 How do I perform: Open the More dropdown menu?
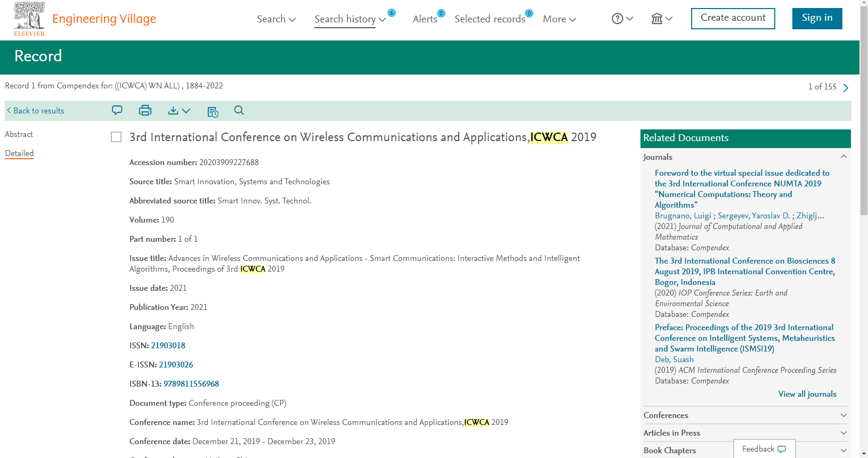[559, 19]
